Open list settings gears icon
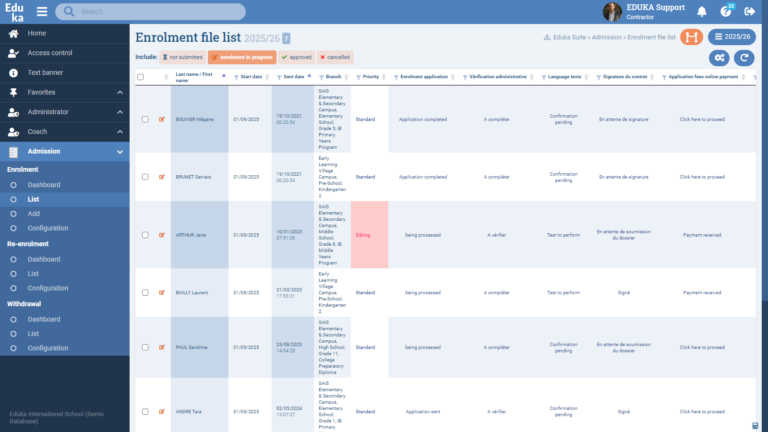This screenshot has height=432, width=768. tap(718, 58)
